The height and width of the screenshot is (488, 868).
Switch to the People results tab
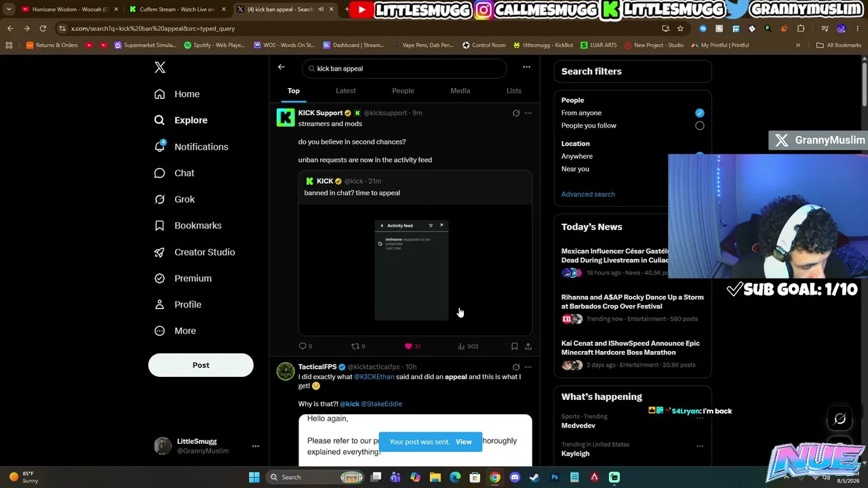(403, 91)
